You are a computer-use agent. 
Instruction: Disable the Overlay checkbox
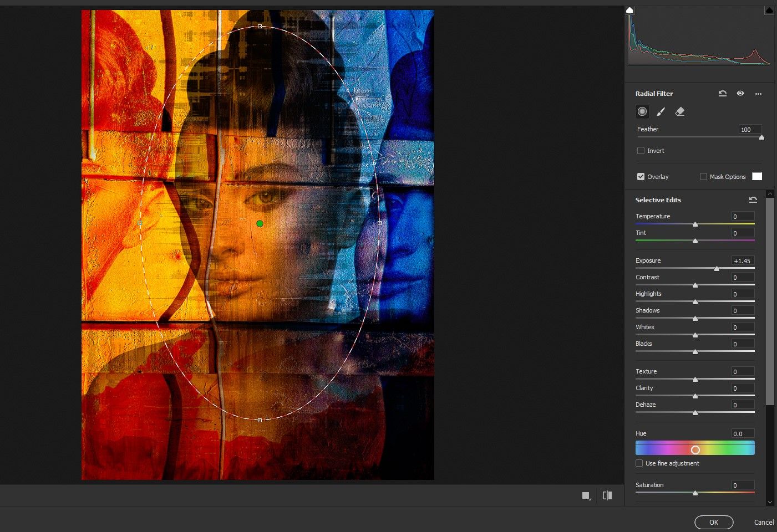pos(640,176)
